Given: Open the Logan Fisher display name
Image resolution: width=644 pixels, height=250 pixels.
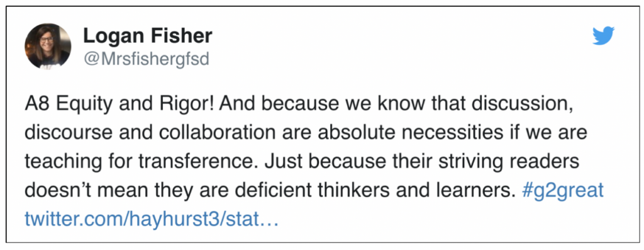Looking at the screenshot, I should 148,36.
